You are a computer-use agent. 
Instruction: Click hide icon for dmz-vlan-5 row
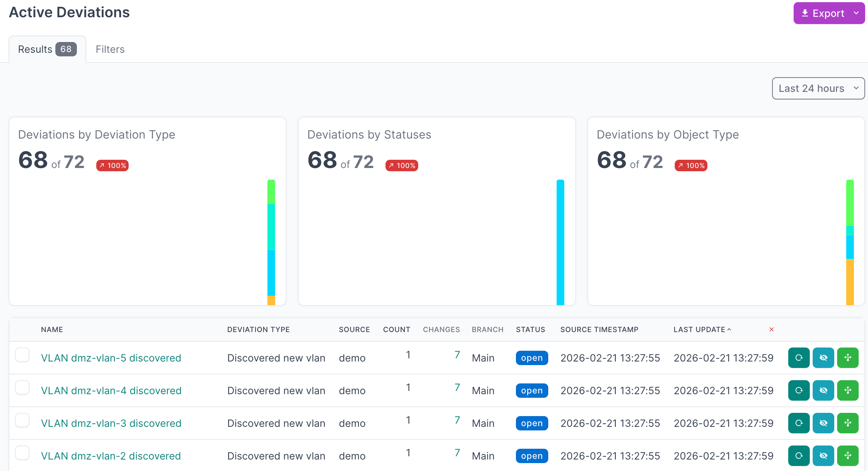[823, 358]
